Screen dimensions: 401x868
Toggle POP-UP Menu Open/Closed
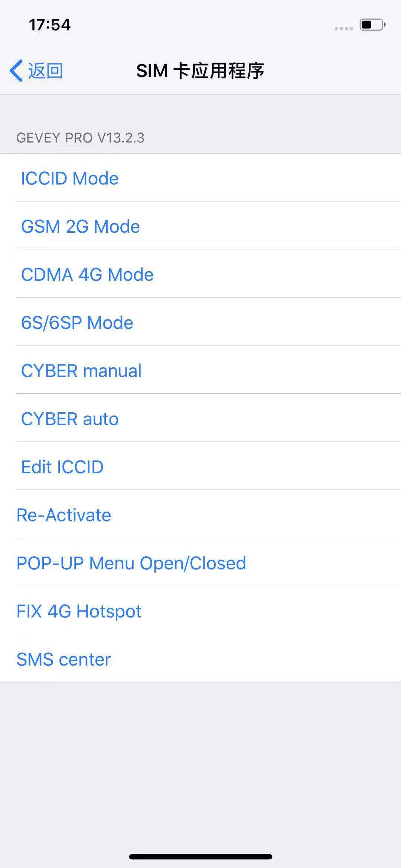coord(131,563)
